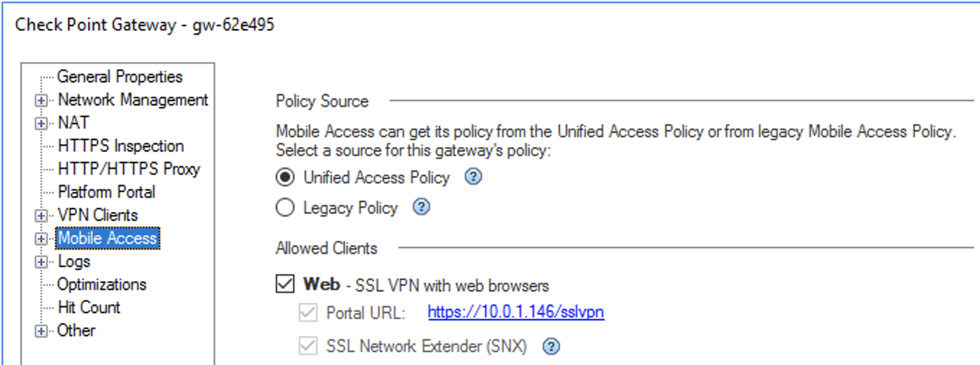Open General Properties page
The image size is (980, 365).
(120, 76)
